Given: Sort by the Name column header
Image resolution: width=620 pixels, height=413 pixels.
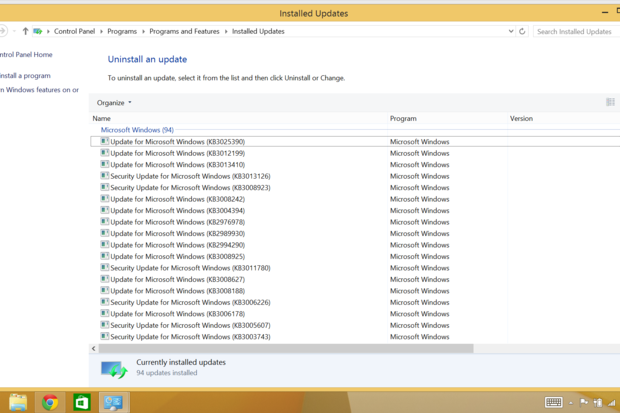Looking at the screenshot, I should (x=102, y=118).
